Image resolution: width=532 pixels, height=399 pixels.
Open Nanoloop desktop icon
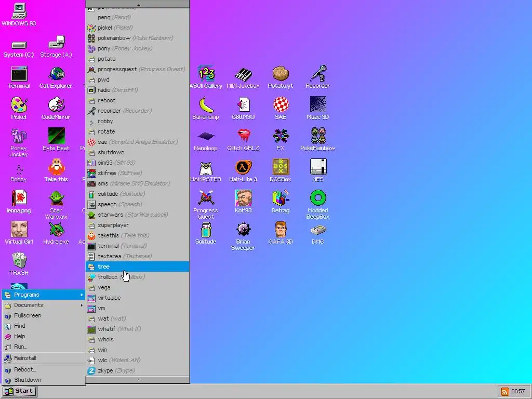[x=206, y=140]
